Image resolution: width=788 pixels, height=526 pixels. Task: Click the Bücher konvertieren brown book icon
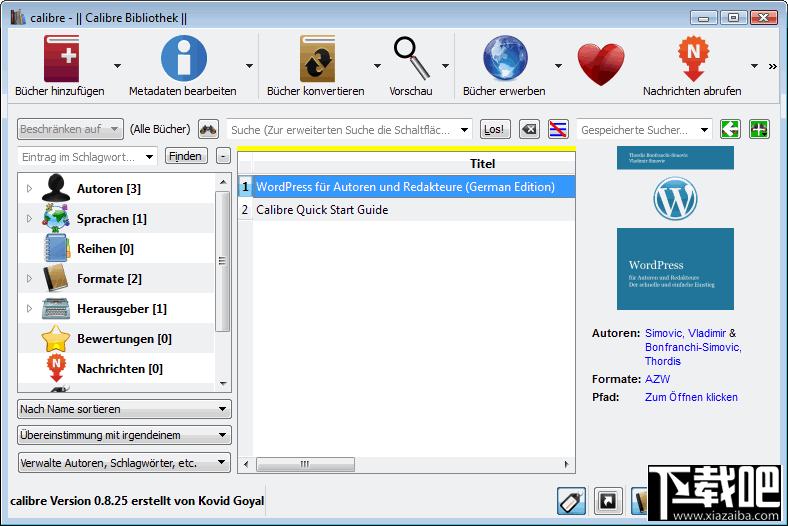[317, 58]
